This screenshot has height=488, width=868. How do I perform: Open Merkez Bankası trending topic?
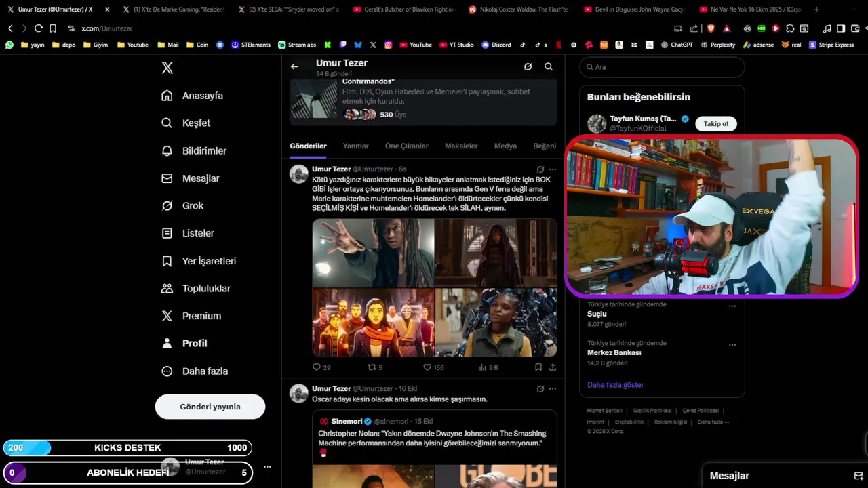[614, 353]
